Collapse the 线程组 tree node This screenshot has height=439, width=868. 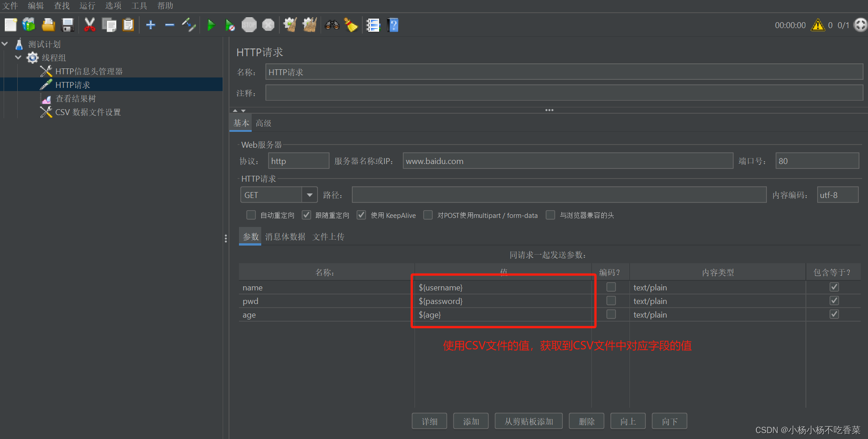(x=18, y=58)
